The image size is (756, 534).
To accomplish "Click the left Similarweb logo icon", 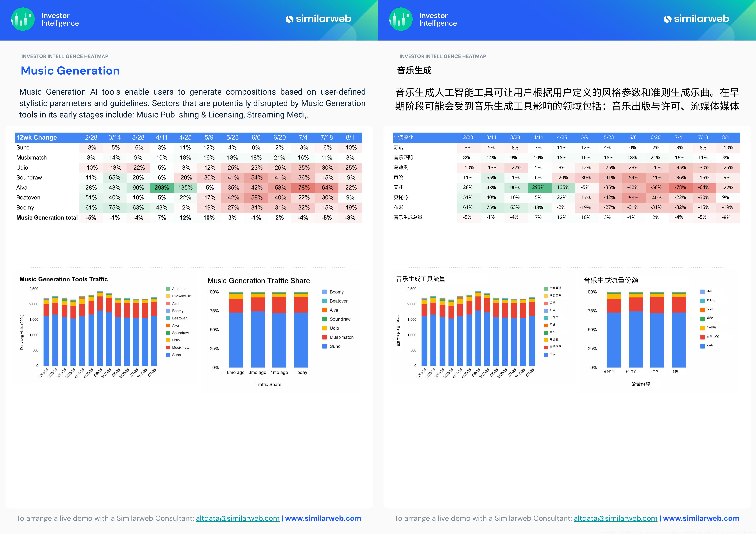I will [x=290, y=19].
